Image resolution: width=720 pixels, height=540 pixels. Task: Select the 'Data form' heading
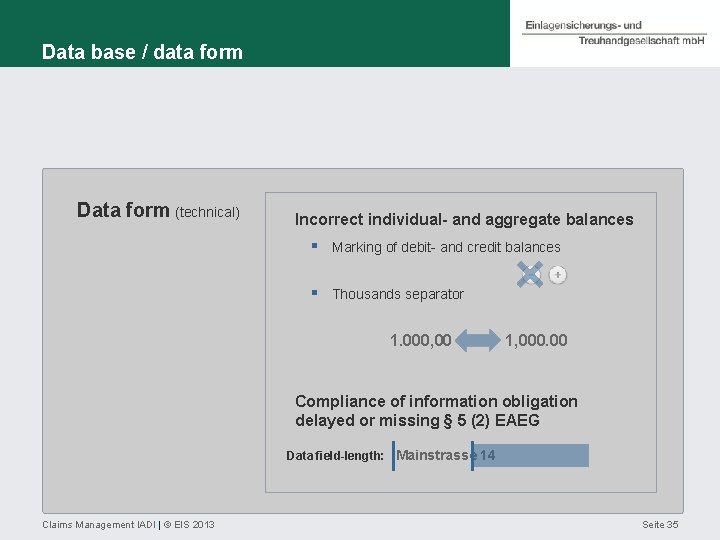coord(123,210)
